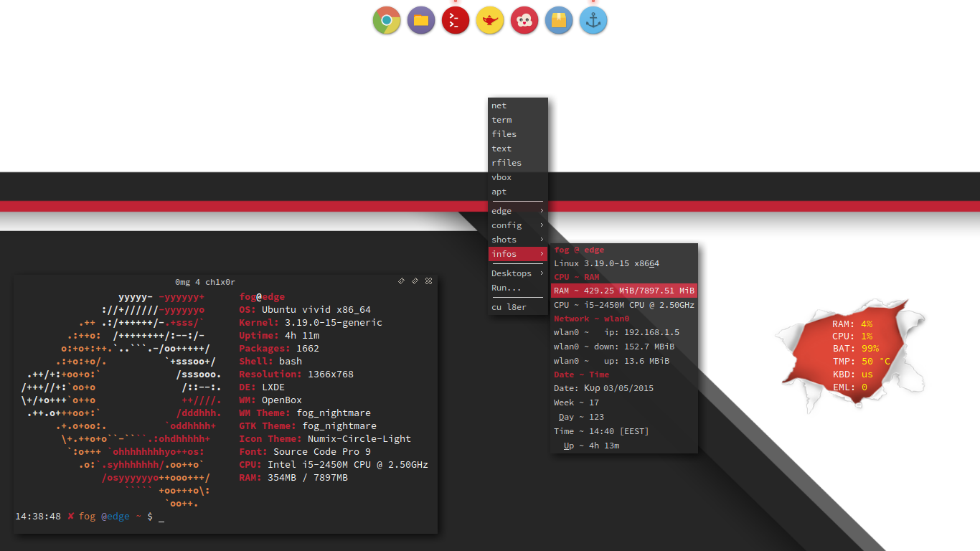Click 'cu l8er' logout entry

518,307
